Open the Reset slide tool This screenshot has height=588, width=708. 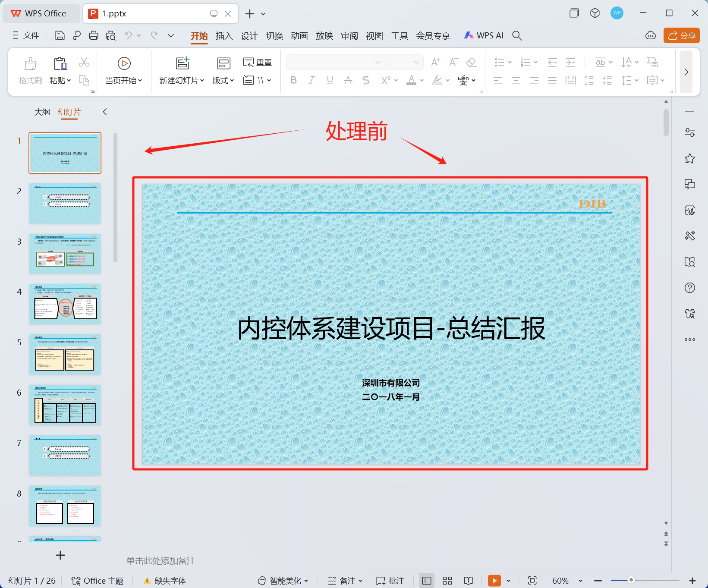tap(257, 62)
